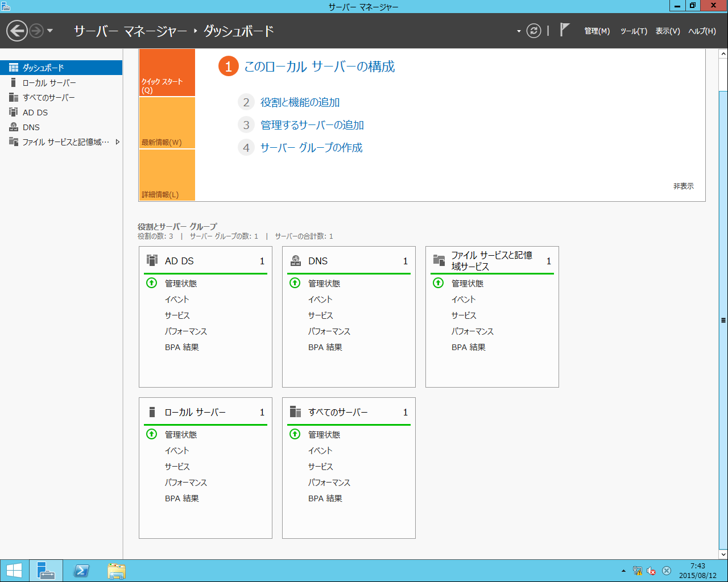The image size is (728, 582).
Task: Select ローカル サーバー in the sidebar
Action: 61,83
